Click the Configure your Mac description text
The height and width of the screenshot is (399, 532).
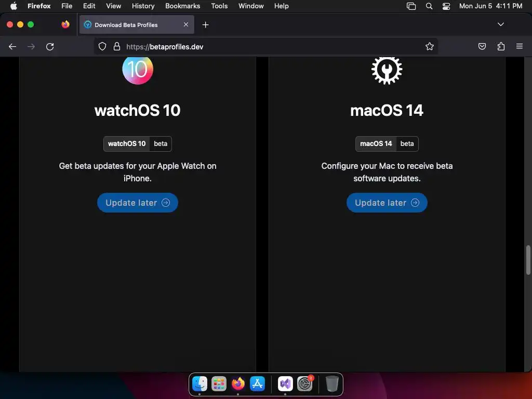point(387,172)
